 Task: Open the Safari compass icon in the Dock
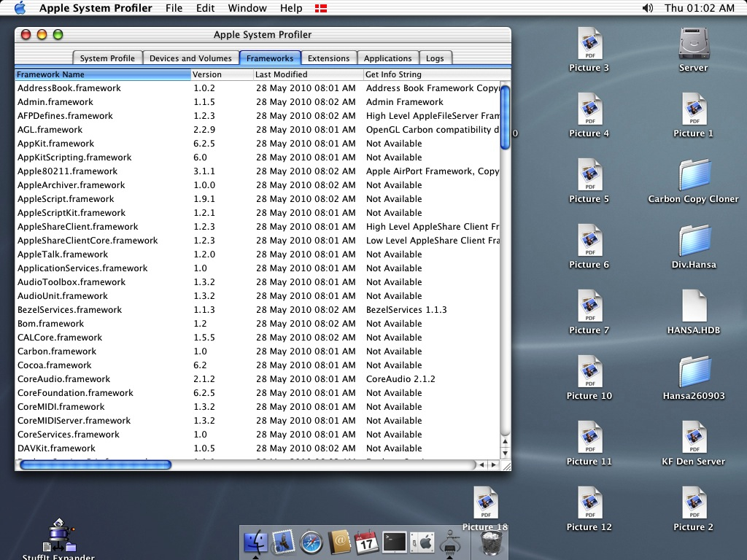311,542
